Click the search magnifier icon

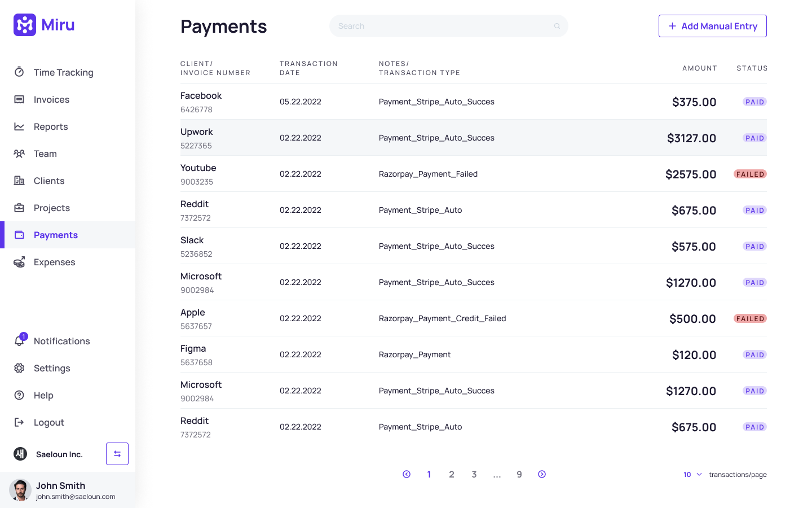coord(557,26)
